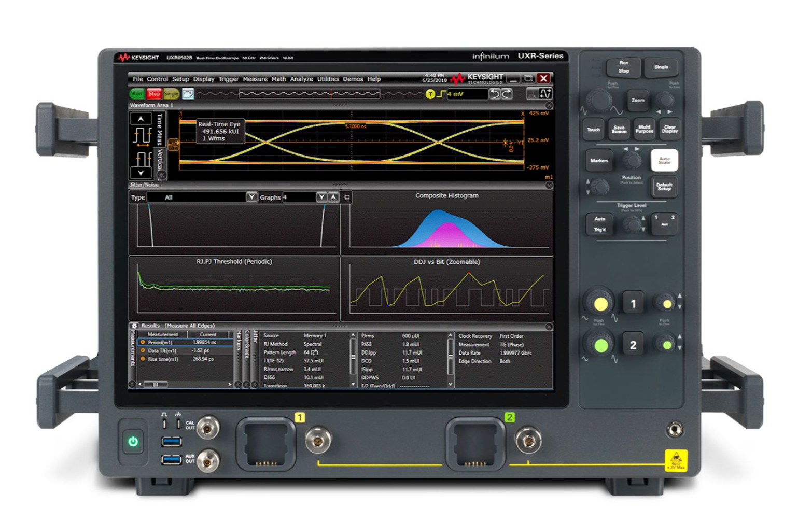Image resolution: width=812 pixels, height=522 pixels.
Task: Open the jitter Type dropdown showing All
Action: [251, 197]
